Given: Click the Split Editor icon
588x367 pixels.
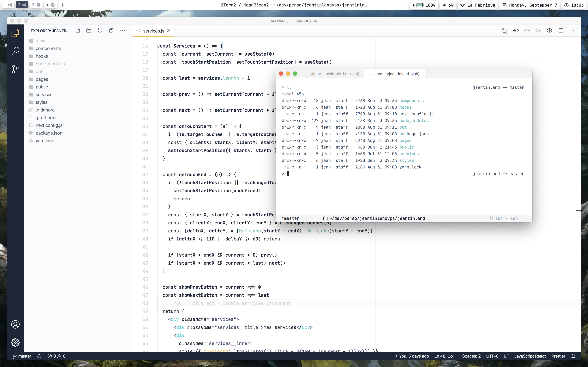Looking at the screenshot, I should tap(561, 31).
